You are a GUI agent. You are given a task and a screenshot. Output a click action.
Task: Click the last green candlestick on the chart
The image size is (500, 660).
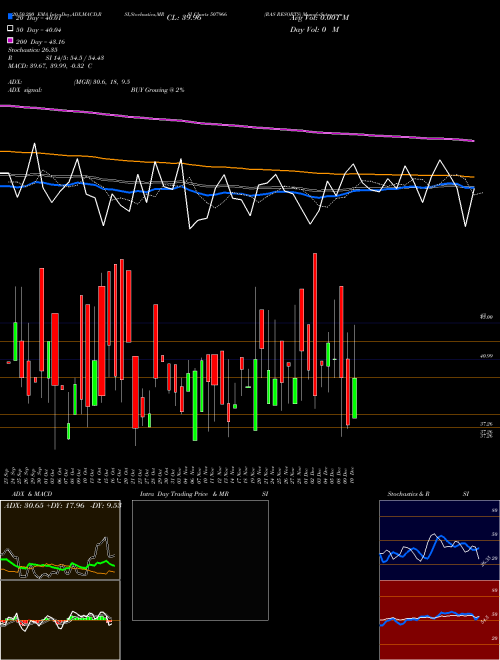pyautogui.click(x=355, y=398)
